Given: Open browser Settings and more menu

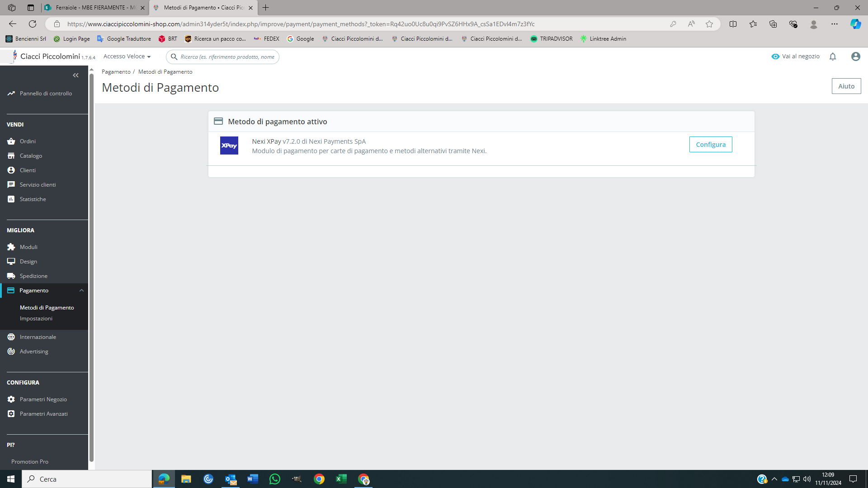Looking at the screenshot, I should [834, 24].
